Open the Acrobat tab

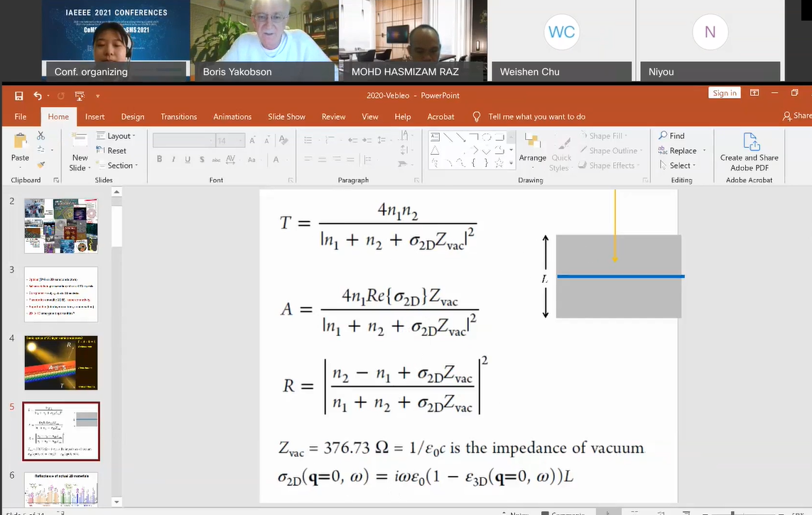point(440,117)
